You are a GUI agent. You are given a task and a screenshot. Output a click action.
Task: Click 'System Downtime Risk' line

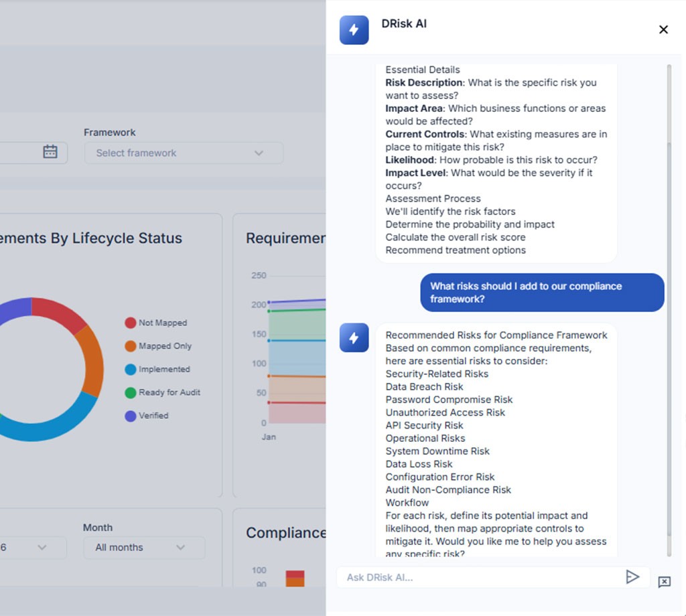click(437, 451)
